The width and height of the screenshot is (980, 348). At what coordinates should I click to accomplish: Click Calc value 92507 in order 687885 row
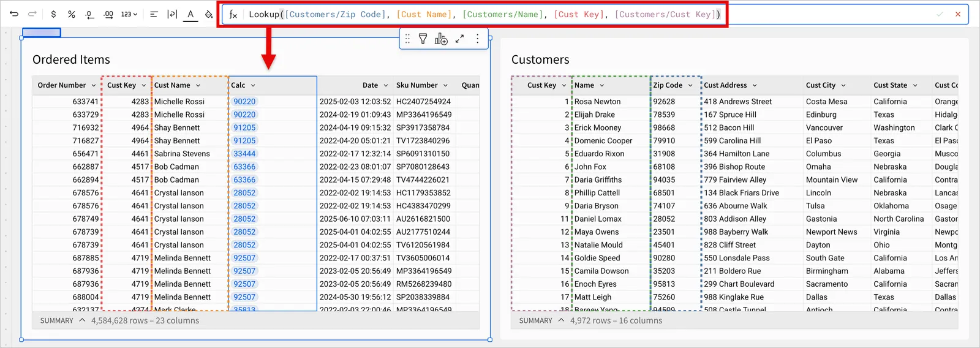coord(244,258)
